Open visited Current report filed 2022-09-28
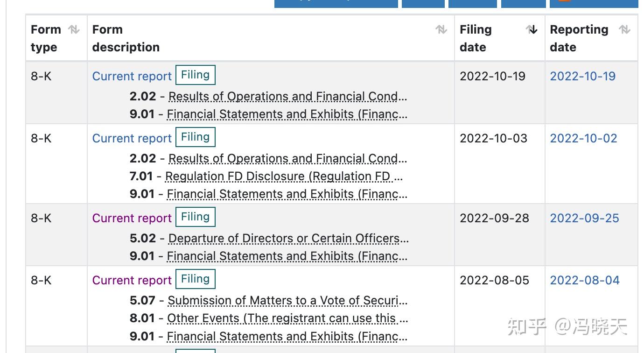Viewport: 644px width, 353px height. (x=132, y=219)
